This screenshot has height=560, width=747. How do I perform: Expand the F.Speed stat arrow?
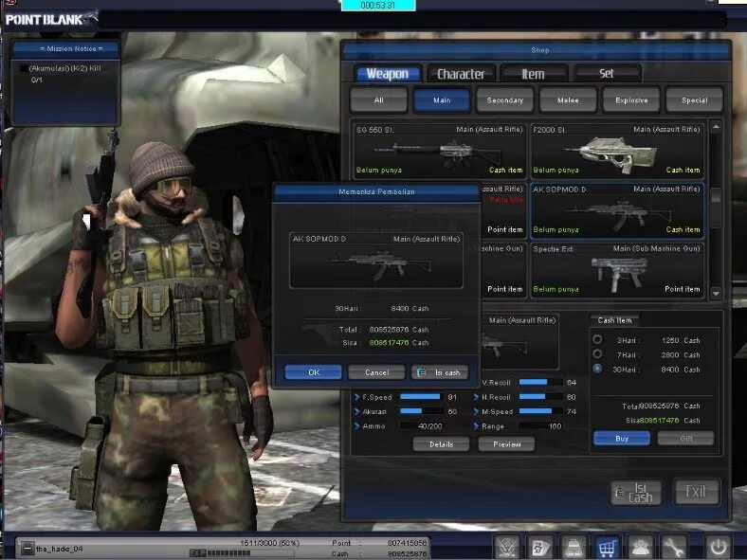pos(356,397)
